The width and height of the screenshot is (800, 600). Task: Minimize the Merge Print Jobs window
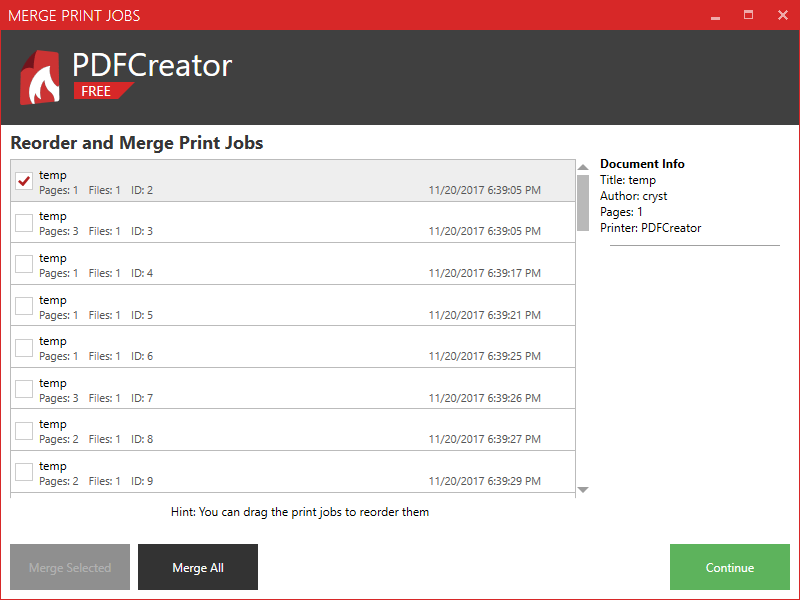(x=715, y=15)
